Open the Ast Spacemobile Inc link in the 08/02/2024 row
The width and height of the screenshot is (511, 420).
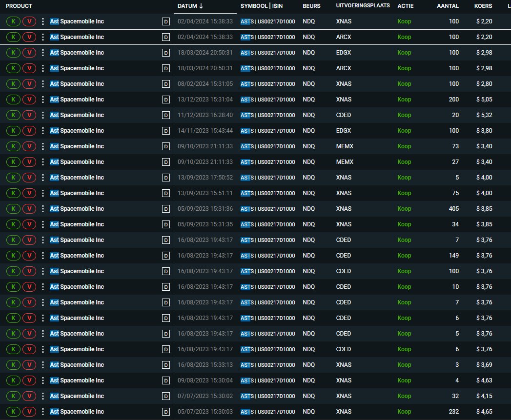77,84
